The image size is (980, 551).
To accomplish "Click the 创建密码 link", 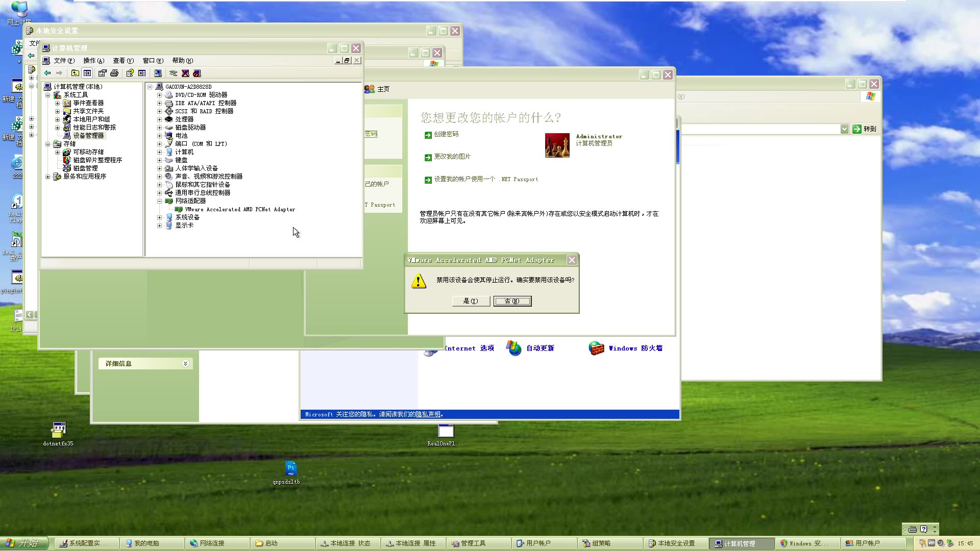I will pyautogui.click(x=446, y=134).
